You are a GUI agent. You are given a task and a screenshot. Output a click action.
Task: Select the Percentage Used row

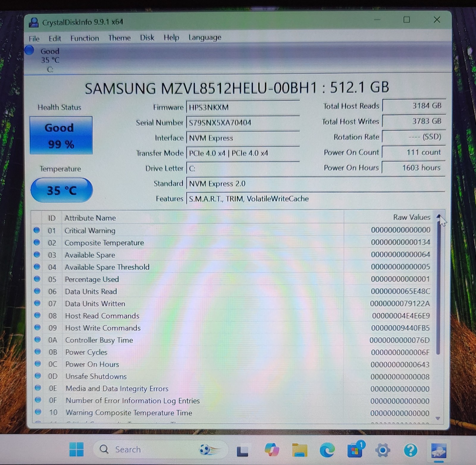coord(232,279)
